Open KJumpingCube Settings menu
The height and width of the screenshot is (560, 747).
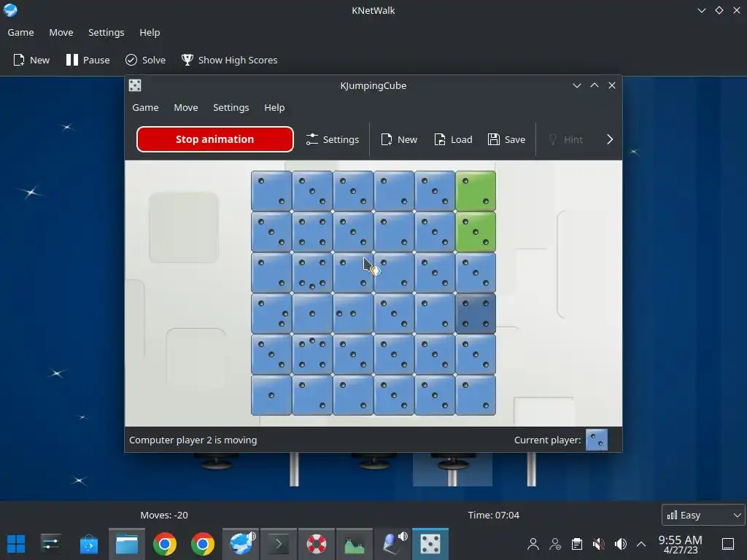(231, 108)
